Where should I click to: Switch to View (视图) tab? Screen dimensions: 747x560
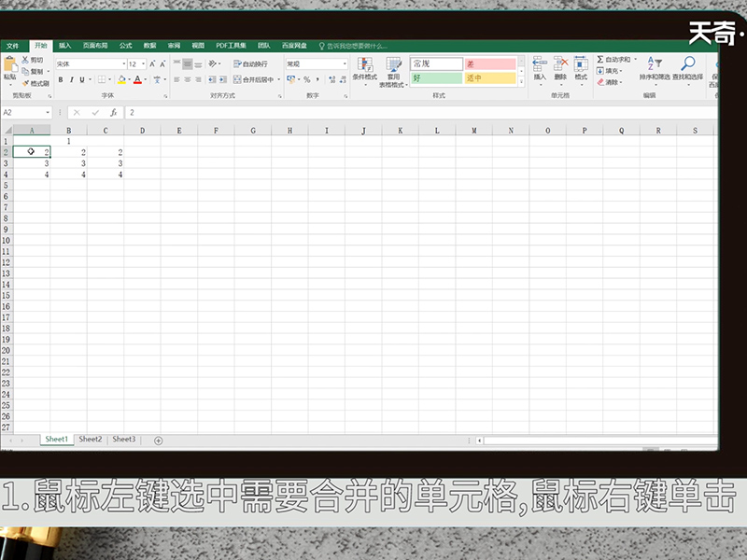tap(198, 46)
